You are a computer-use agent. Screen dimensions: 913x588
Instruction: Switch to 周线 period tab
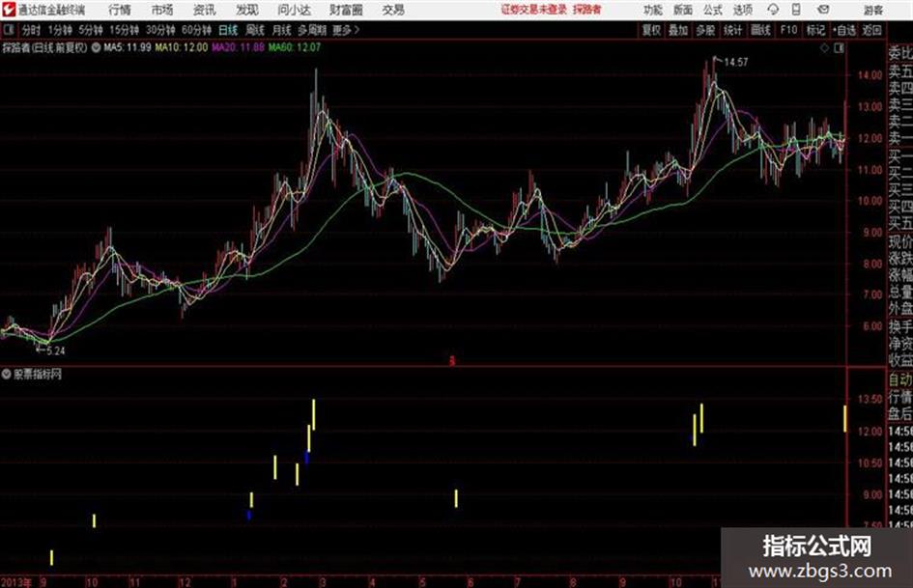tap(255, 30)
